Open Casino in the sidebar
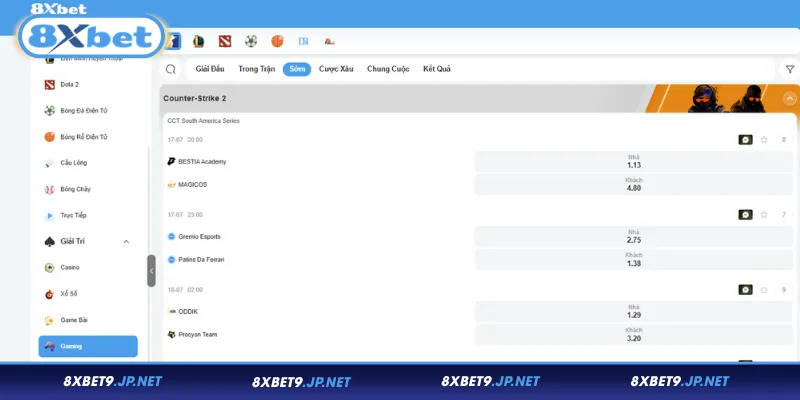Image resolution: width=800 pixels, height=400 pixels. tap(70, 267)
